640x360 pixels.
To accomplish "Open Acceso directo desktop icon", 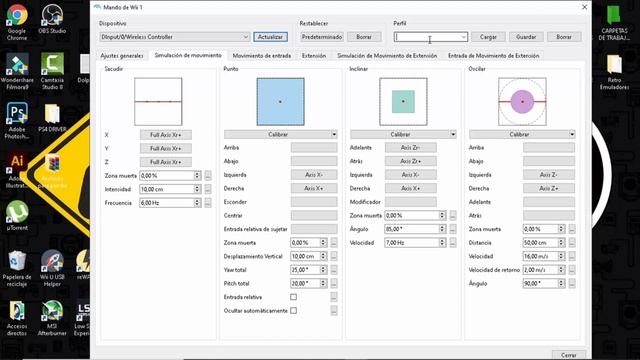I will 17,318.
